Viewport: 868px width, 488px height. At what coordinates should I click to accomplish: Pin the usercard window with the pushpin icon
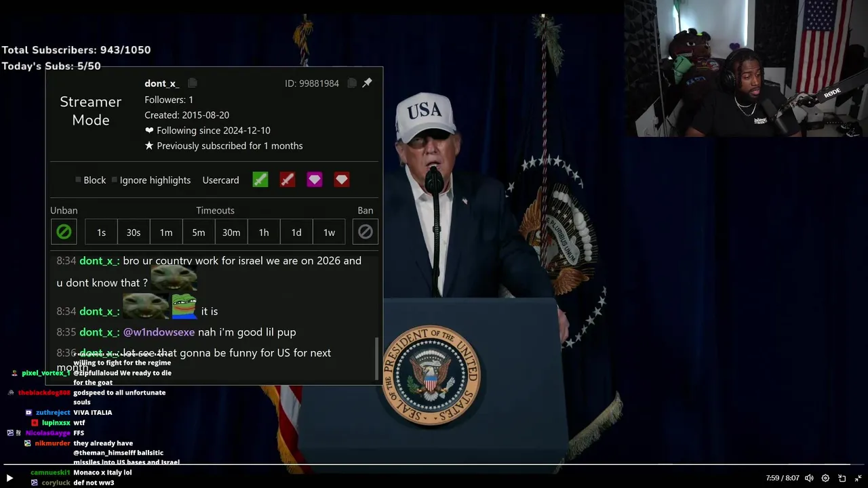(x=368, y=83)
